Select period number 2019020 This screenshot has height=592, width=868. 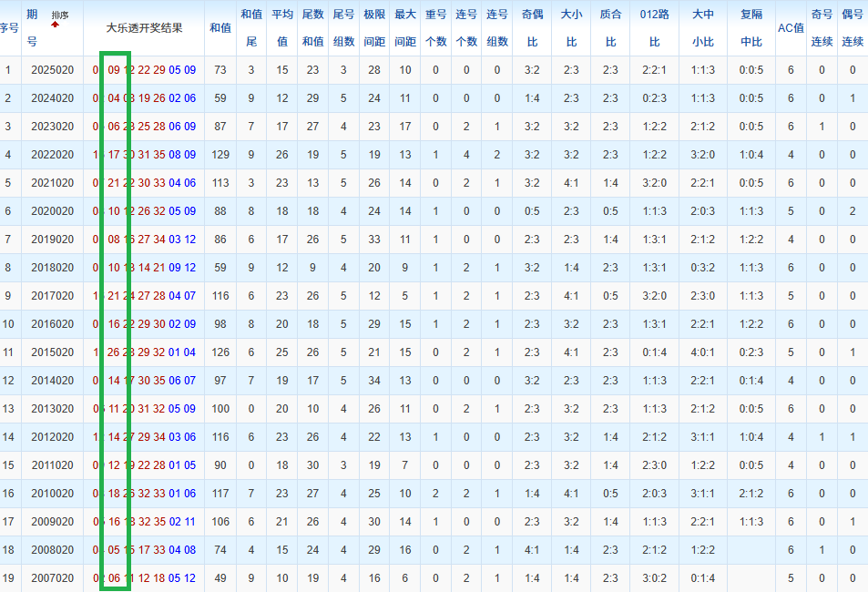tap(53, 240)
